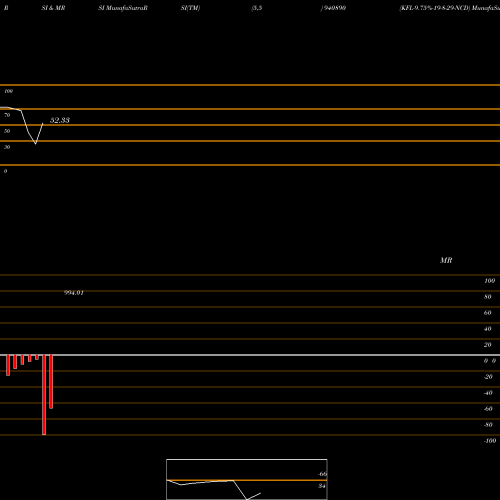Open the mini preview chart at bottom

247,479
